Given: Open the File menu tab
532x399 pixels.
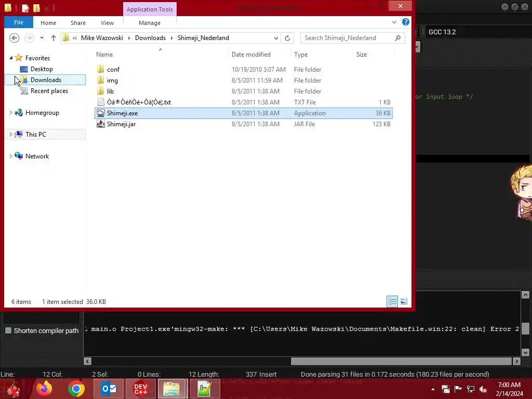Looking at the screenshot, I should tap(19, 22).
